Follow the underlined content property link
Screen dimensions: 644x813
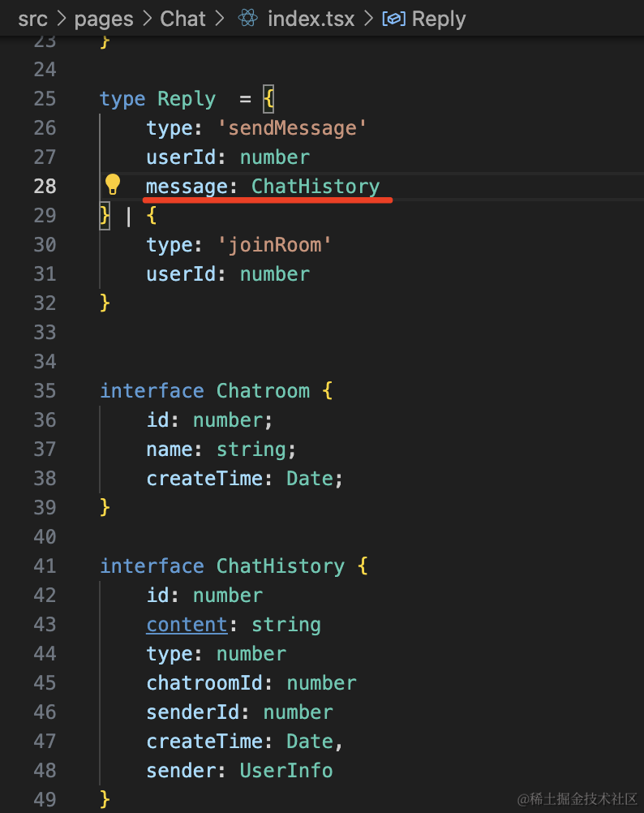point(187,624)
